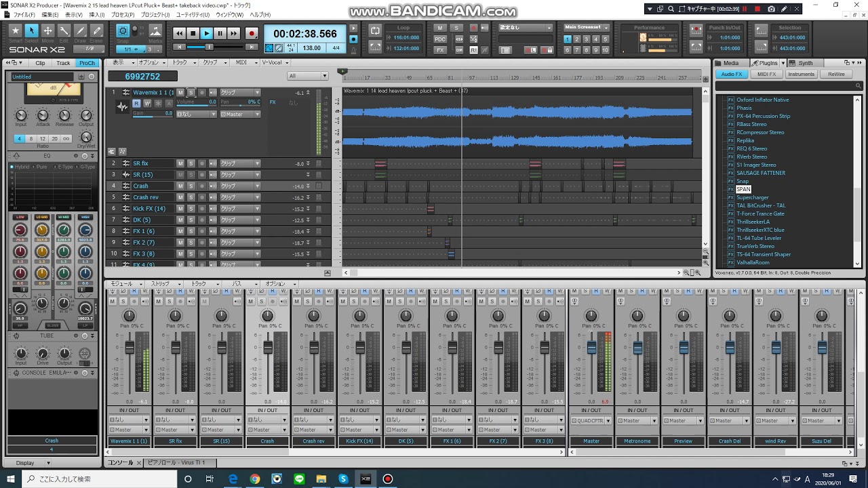
Task: Launch Microsoft Edge from the taskbar
Action: (232, 479)
